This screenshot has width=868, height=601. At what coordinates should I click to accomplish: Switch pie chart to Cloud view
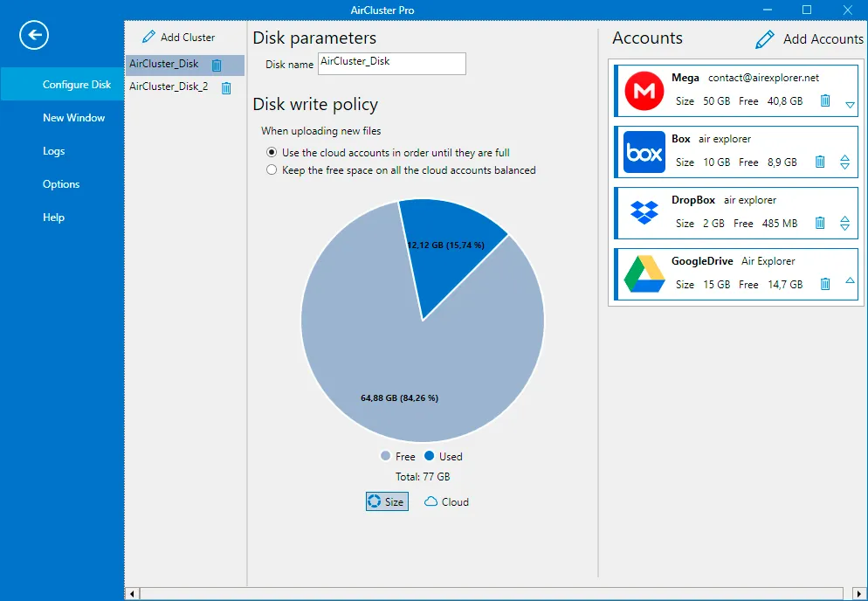[446, 501]
